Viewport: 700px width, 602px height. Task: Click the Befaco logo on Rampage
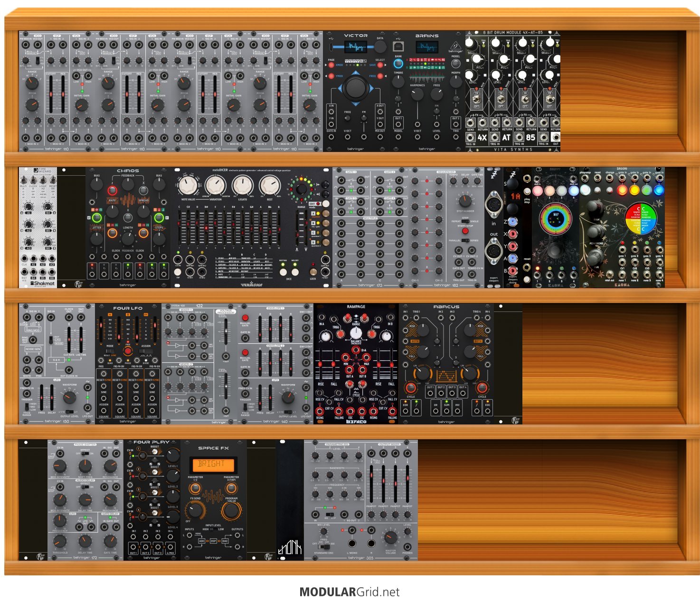click(356, 421)
